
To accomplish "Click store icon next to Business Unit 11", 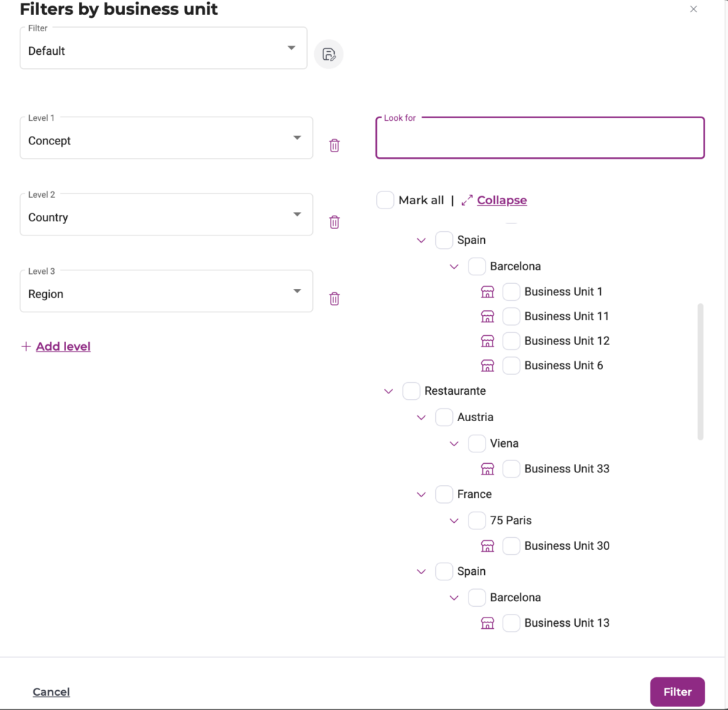I will (488, 317).
